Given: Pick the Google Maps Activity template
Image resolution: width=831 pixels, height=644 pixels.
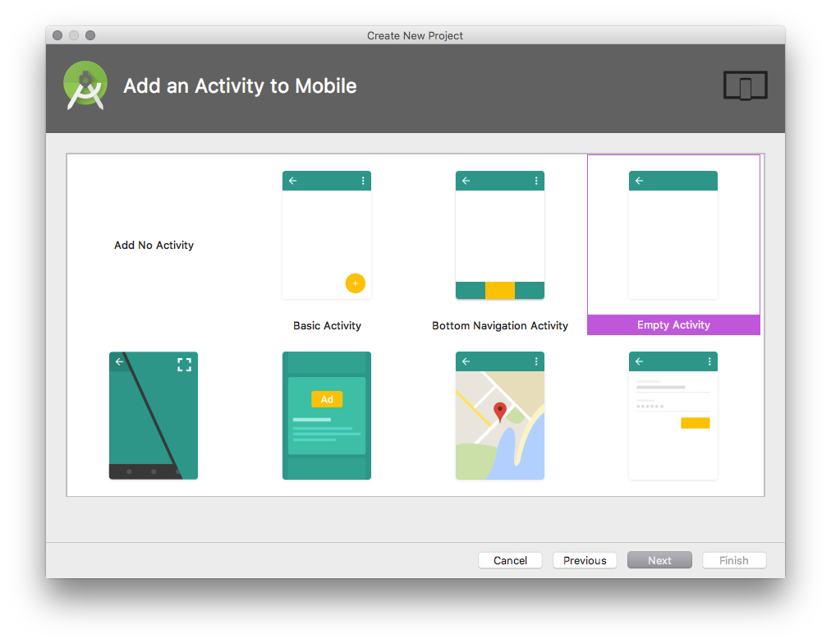Looking at the screenshot, I should click(499, 416).
